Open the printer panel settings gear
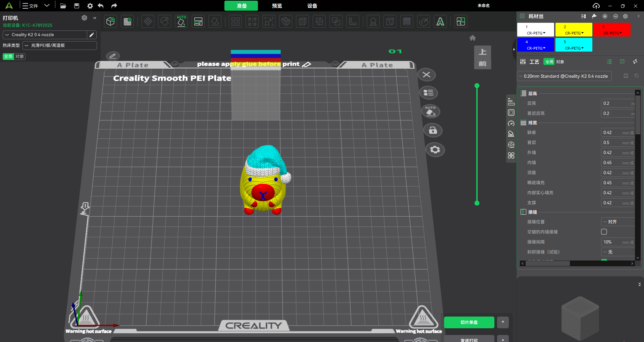This screenshot has width=644, height=342. [x=85, y=18]
